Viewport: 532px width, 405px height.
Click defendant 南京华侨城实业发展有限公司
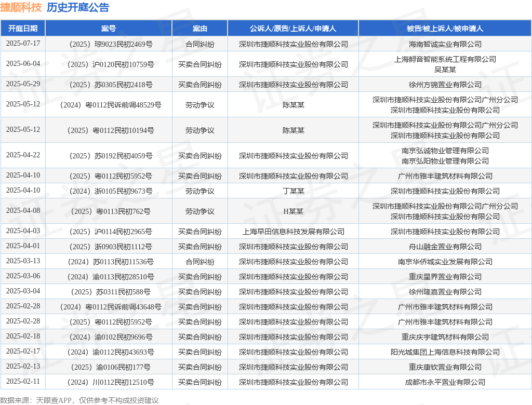point(445,262)
